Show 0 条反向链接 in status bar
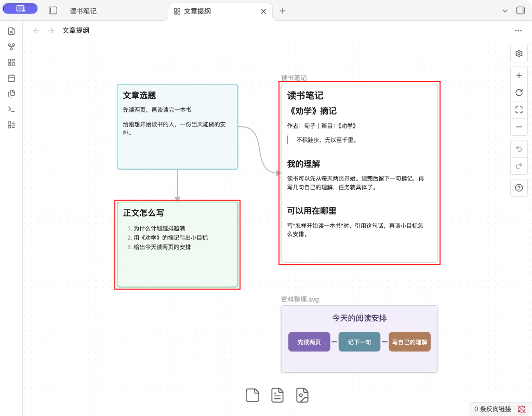The height and width of the screenshot is (416, 532). tap(493, 409)
